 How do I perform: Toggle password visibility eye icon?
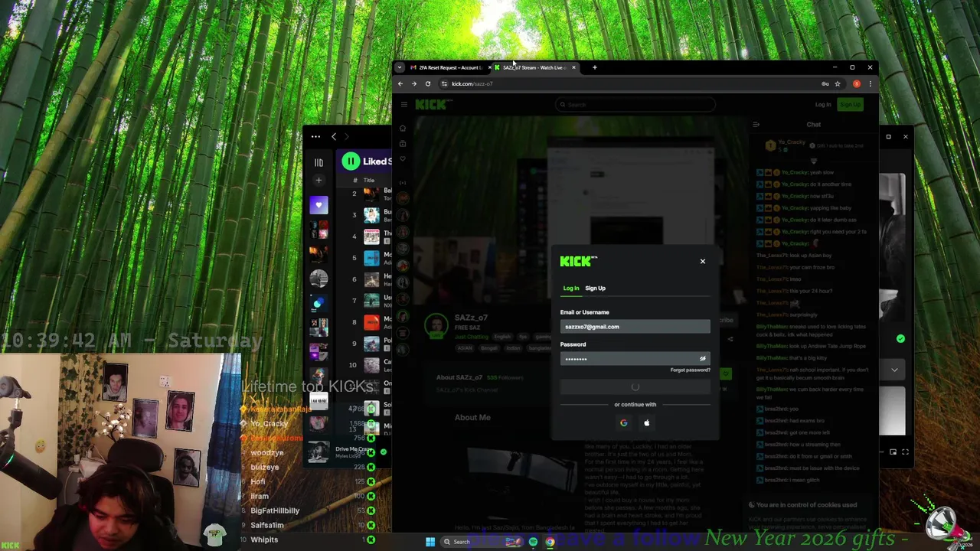point(702,359)
